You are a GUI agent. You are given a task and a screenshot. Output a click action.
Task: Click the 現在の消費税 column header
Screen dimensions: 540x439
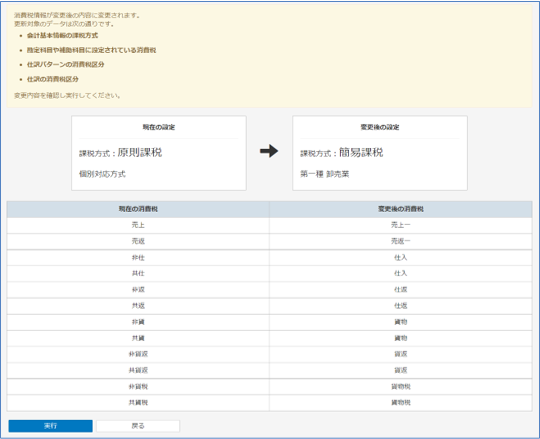point(138,209)
